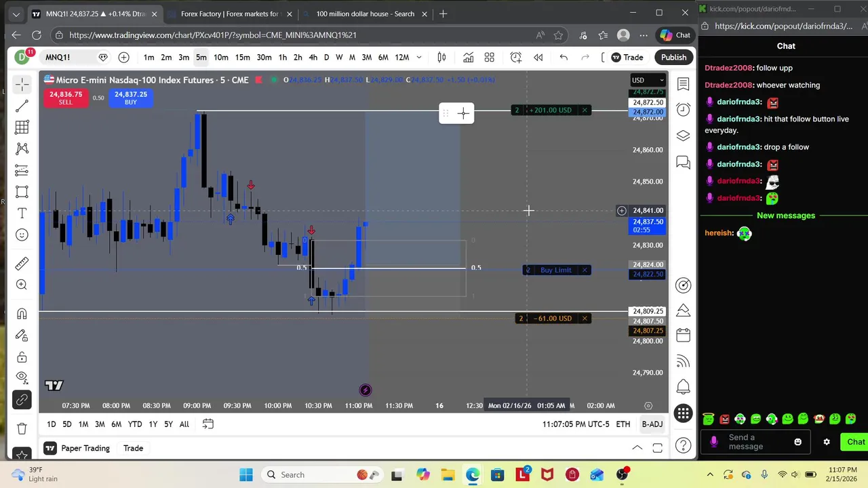Toggle B-ADJ back adjustment
The height and width of the screenshot is (488, 868).
[652, 424]
